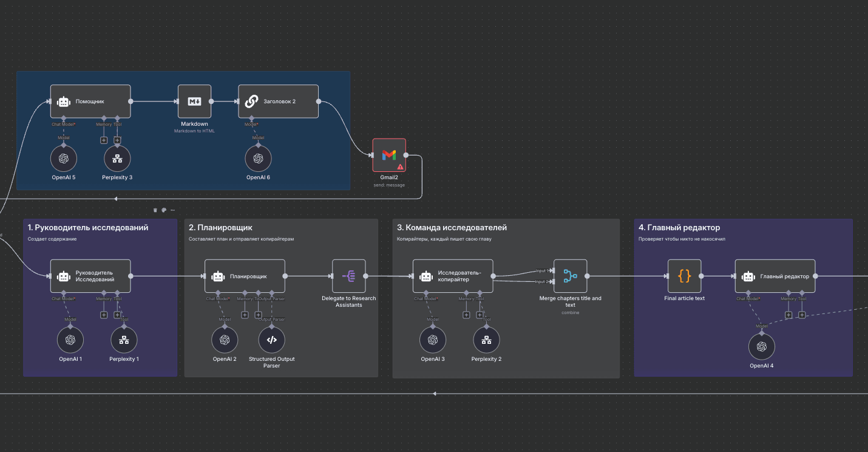Select the OpenAI 4 model circle

[x=762, y=346]
